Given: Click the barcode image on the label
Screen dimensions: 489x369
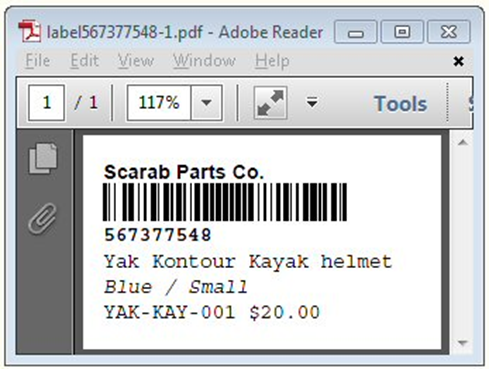Looking at the screenshot, I should [x=225, y=202].
